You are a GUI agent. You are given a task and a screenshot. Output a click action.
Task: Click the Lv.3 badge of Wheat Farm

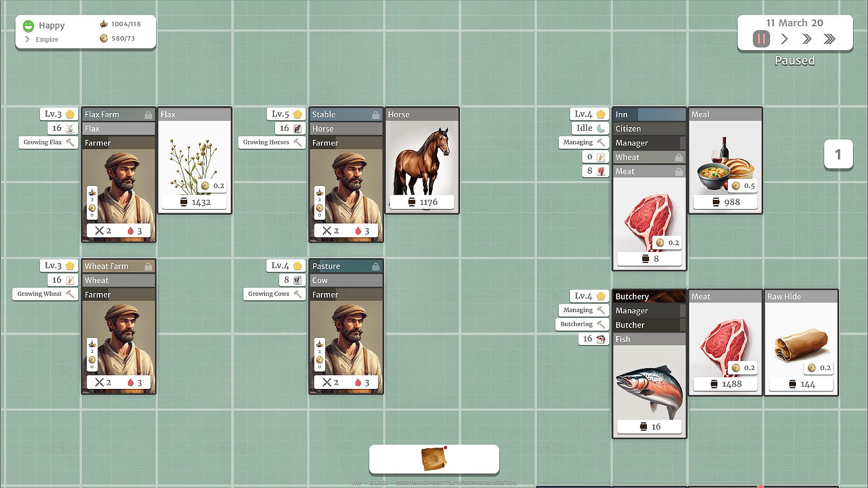(59, 265)
